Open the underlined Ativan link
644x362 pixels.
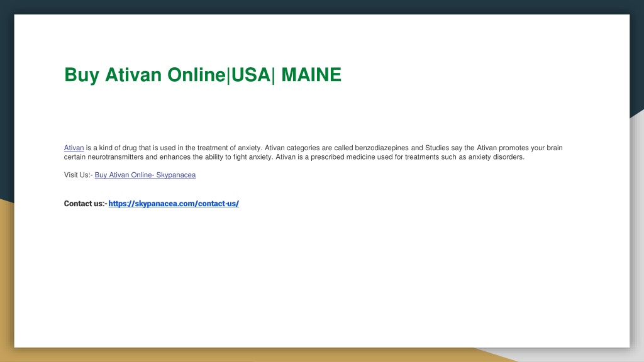pos(74,148)
